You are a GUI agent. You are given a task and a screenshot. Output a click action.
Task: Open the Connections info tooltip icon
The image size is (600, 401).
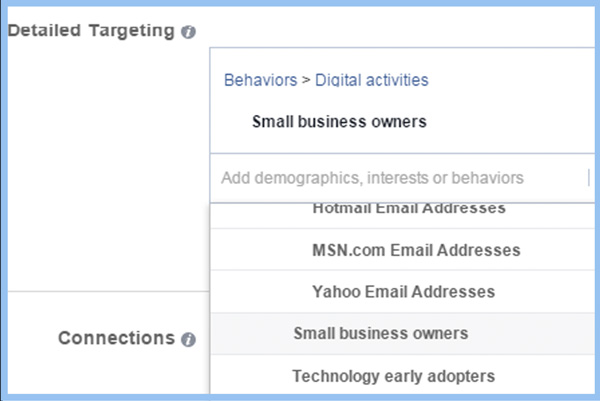[188, 340]
